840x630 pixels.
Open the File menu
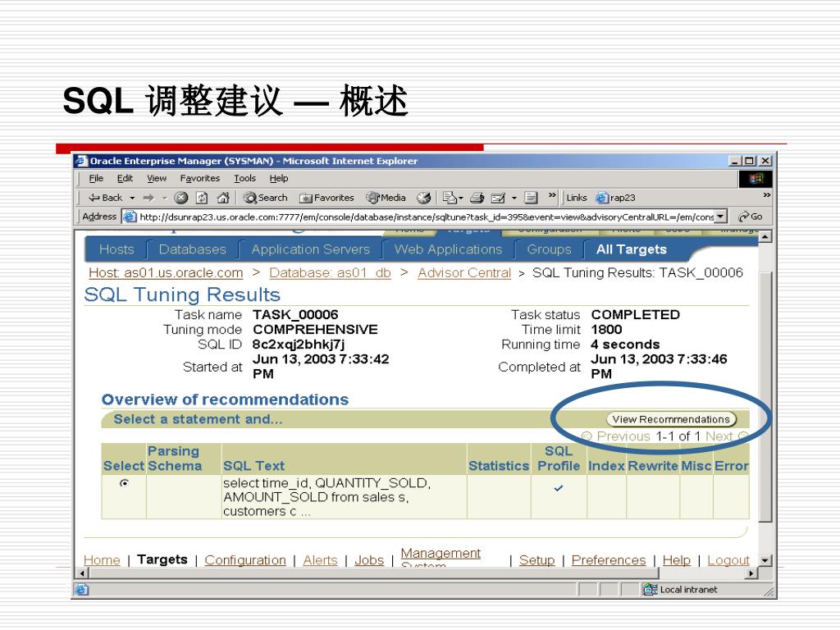click(x=96, y=178)
